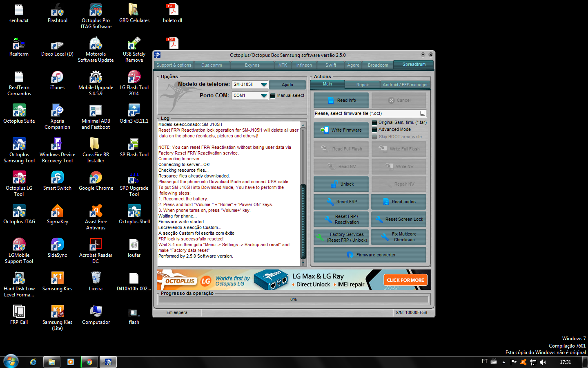Expand the Porto COM dropdown

click(x=263, y=96)
